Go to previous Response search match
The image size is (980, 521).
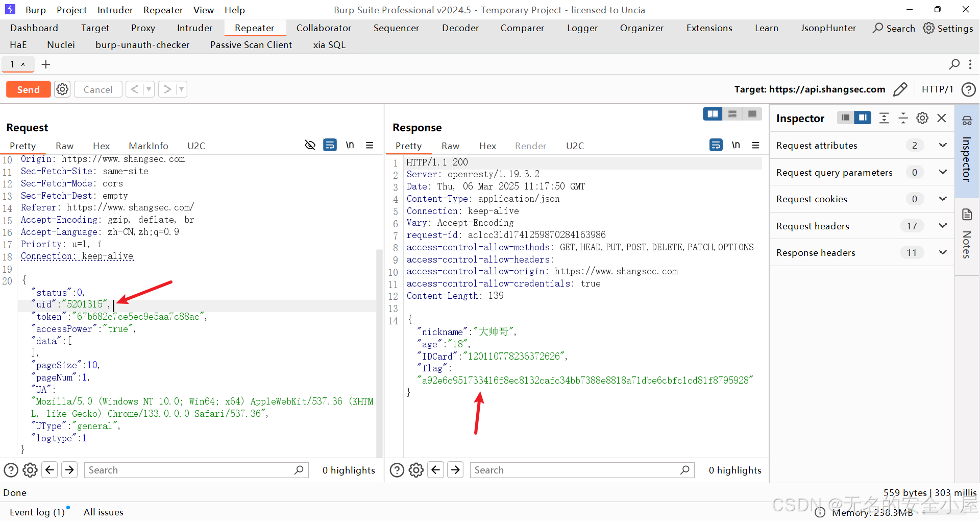click(435, 469)
